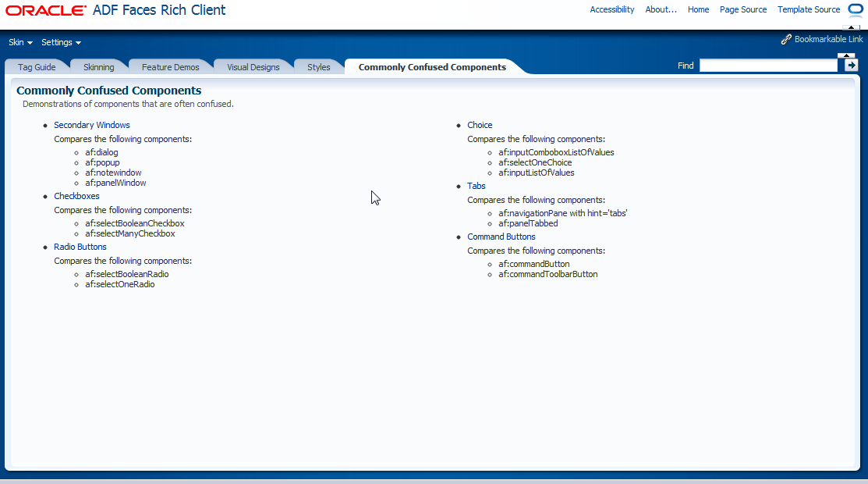Viewport: 868px width, 484px height.
Task: Collapse the header with the arrow under Template Source
Action: pos(851,27)
